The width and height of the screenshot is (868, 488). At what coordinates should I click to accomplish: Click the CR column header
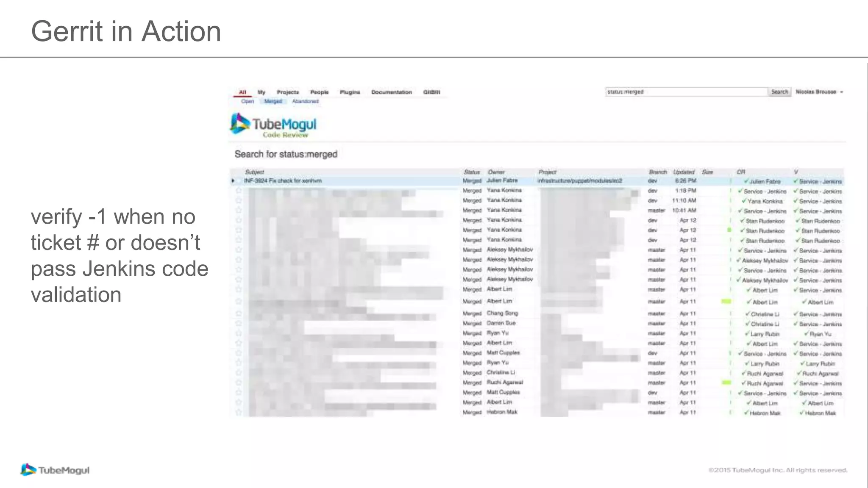click(x=741, y=172)
